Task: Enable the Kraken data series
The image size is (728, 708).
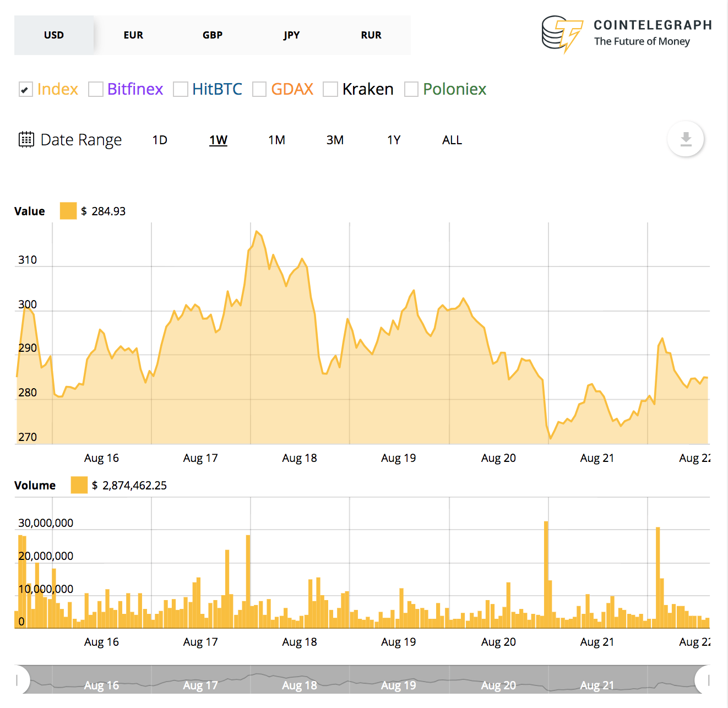Action: [x=330, y=89]
